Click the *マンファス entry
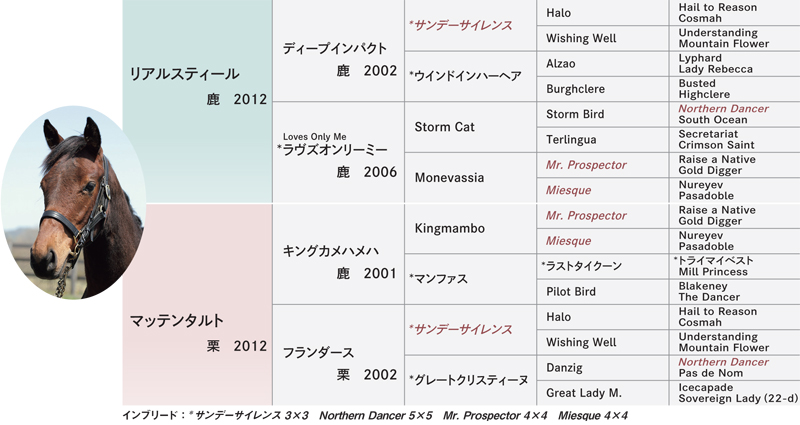The height and width of the screenshot is (425, 800). click(x=470, y=279)
